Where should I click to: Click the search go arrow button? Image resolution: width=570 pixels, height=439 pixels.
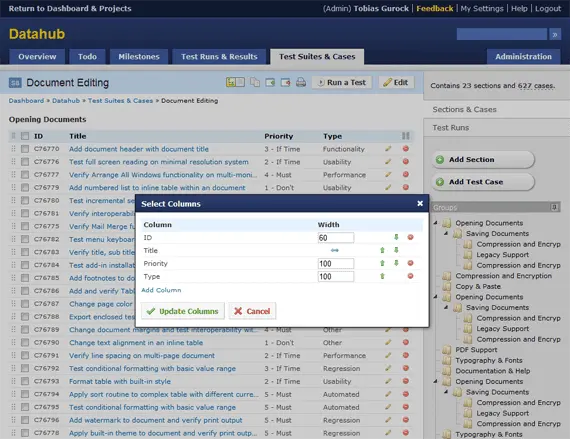(x=555, y=35)
